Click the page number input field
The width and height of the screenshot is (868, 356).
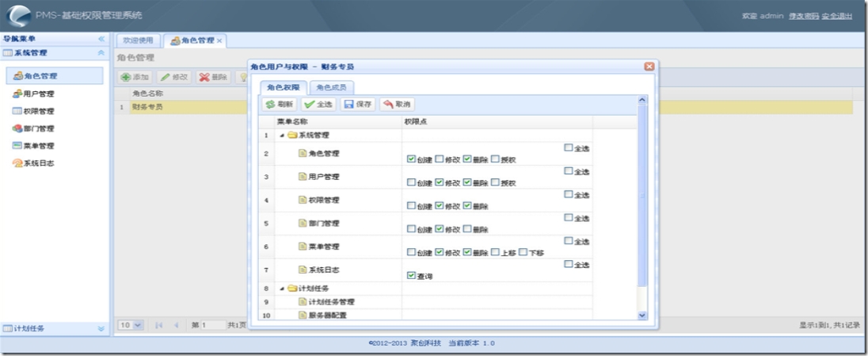(x=213, y=325)
